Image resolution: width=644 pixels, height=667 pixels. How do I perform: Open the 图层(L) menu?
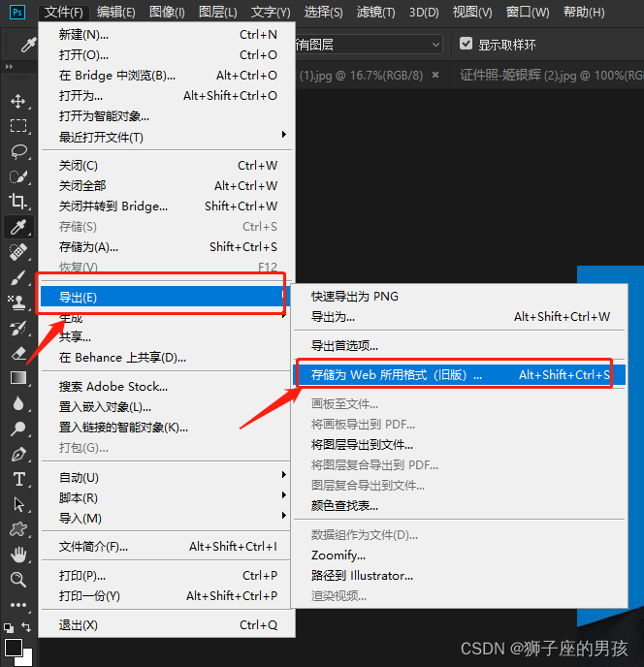click(x=217, y=12)
